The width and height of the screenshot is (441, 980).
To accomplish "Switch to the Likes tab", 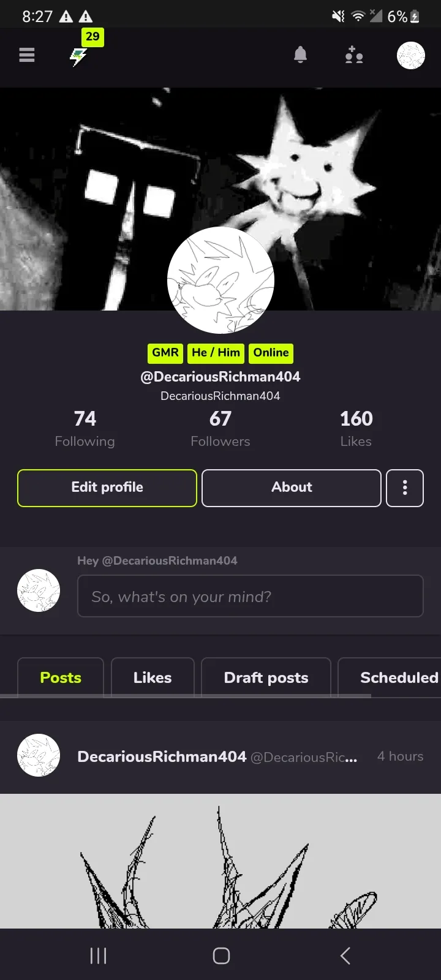I will (x=153, y=677).
